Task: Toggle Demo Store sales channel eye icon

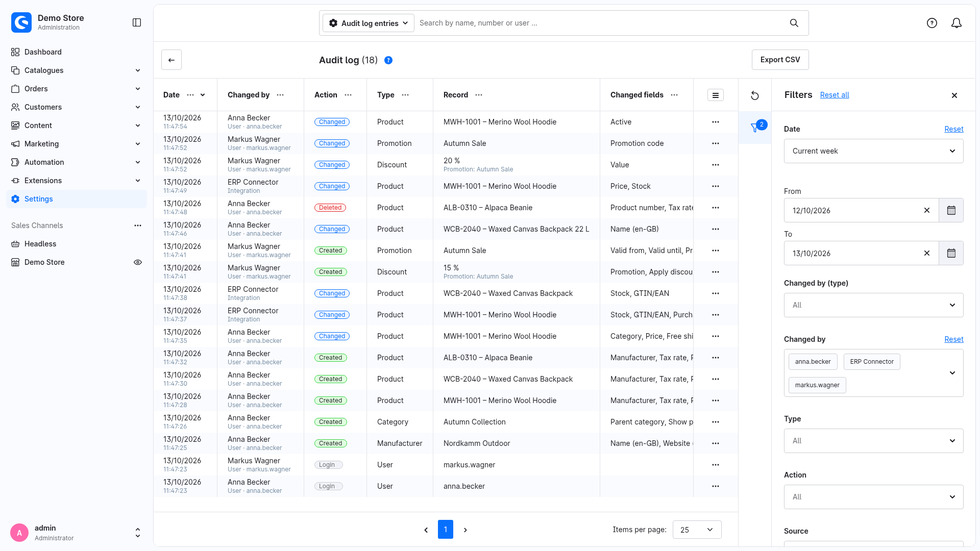Action: pos(138,262)
